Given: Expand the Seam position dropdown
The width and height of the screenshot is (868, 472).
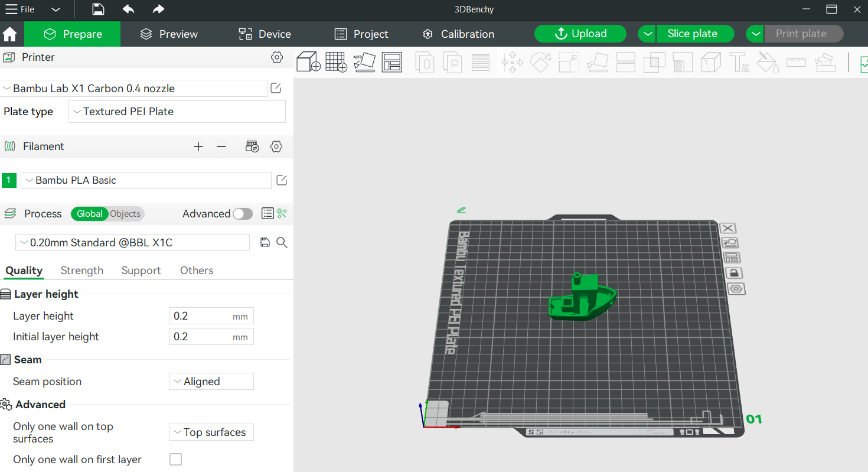Looking at the screenshot, I should point(211,382).
